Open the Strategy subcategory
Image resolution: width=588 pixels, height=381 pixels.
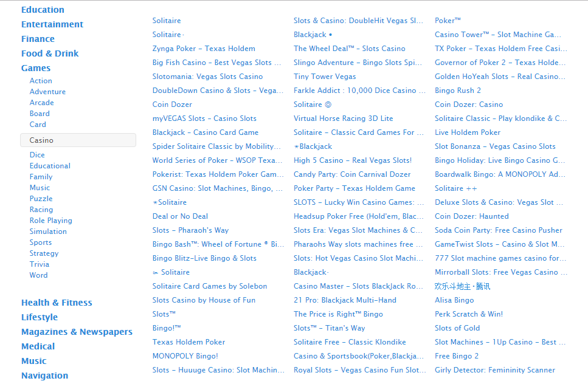click(x=44, y=253)
